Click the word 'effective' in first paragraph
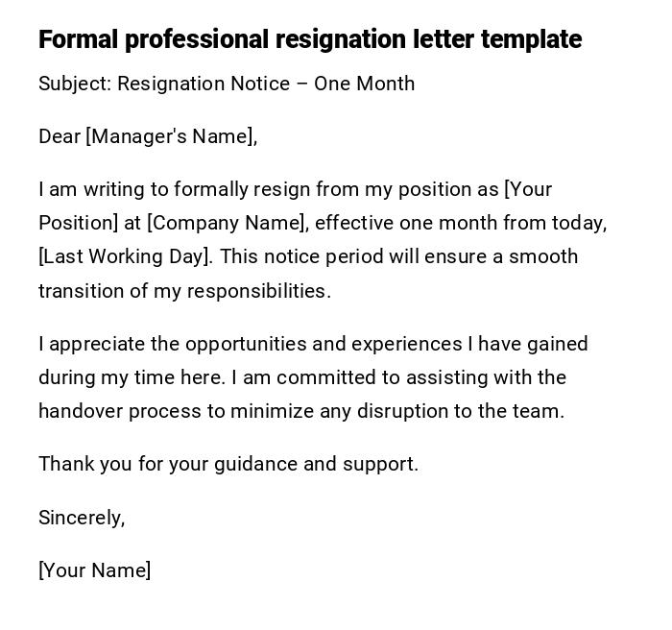The image size is (672, 630). (x=354, y=223)
